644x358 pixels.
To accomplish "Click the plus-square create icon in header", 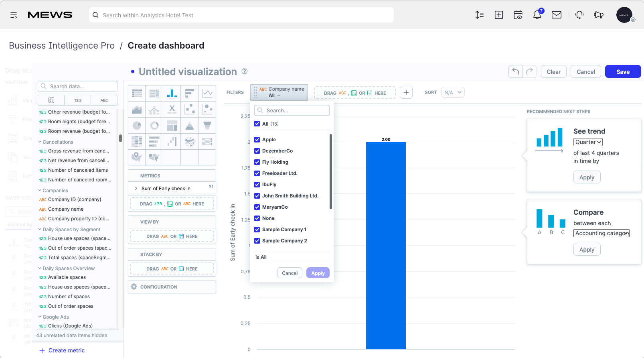I will pos(499,15).
